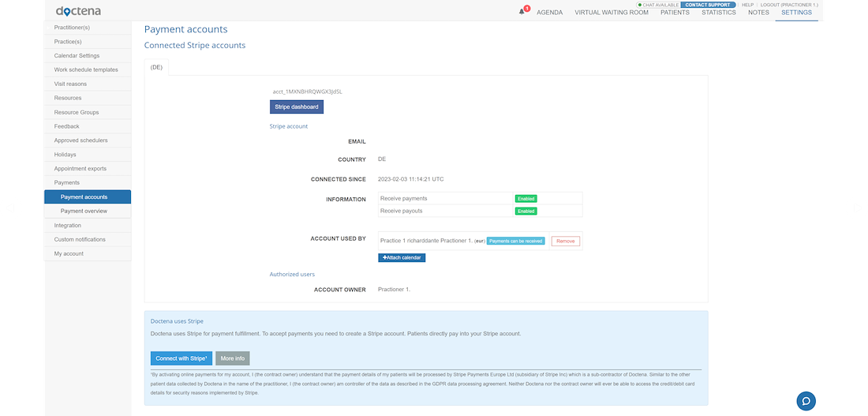Click the CONTACT SUPPORT button
The height and width of the screenshot is (416, 868).
pyautogui.click(x=708, y=5)
